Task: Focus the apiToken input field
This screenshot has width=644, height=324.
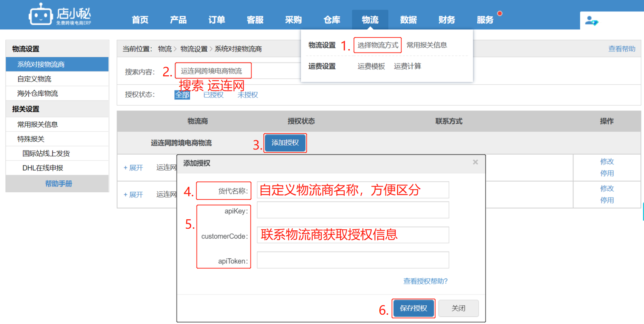Action: (x=353, y=260)
